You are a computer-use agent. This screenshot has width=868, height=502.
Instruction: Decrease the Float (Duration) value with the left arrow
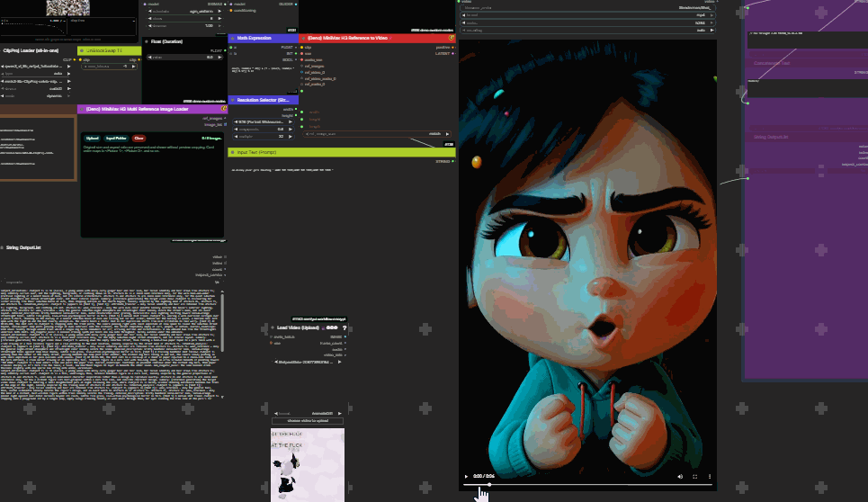[150, 57]
